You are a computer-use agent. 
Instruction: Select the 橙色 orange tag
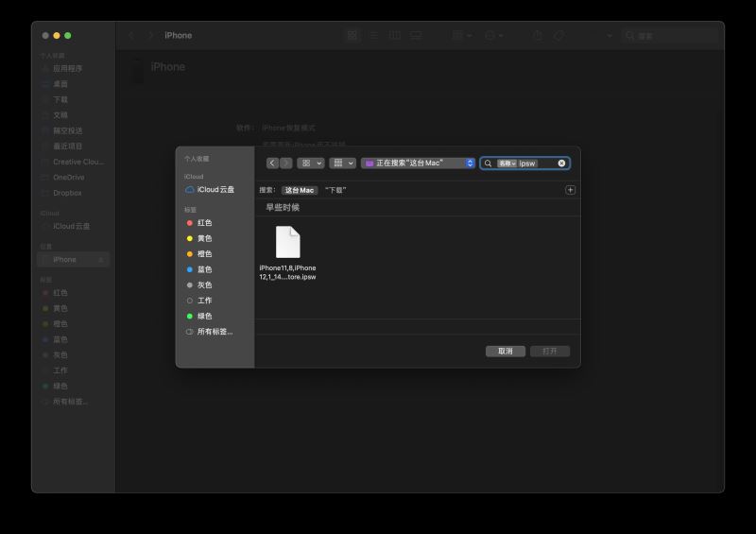click(199, 253)
